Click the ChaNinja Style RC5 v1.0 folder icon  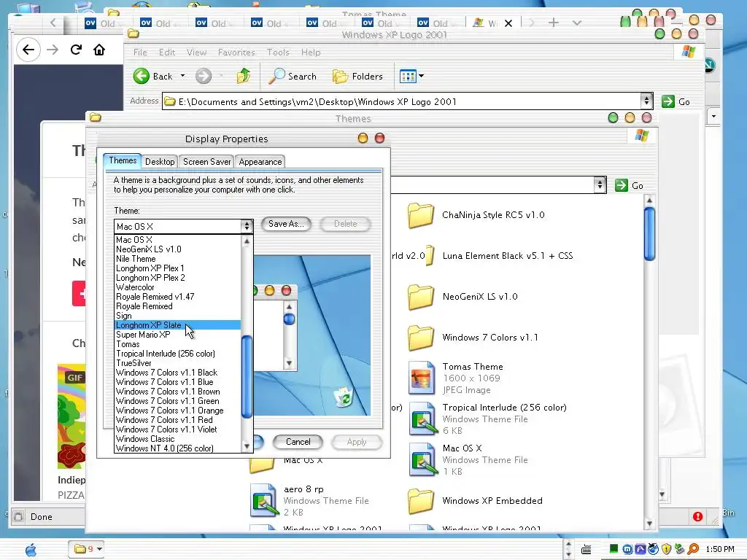click(421, 215)
